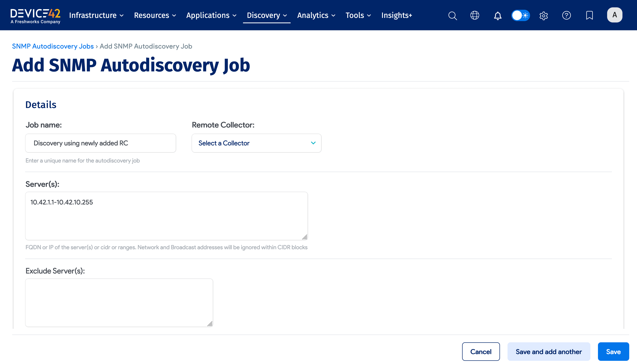Click the Device42 logo

(35, 15)
